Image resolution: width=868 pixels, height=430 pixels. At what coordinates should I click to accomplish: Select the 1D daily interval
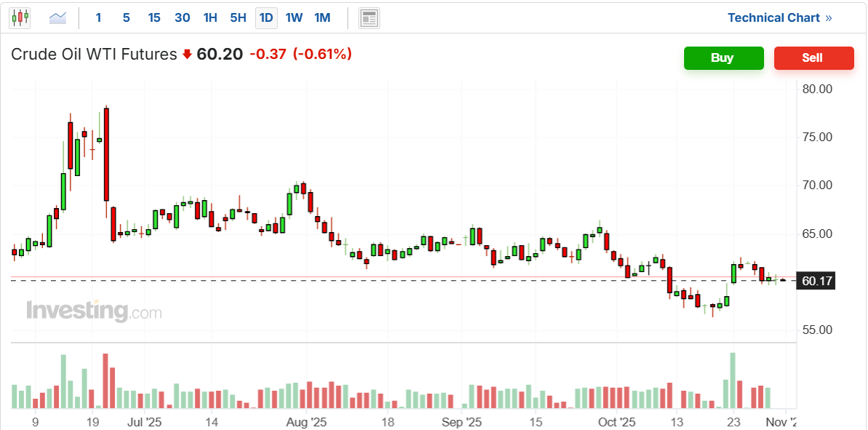266,17
